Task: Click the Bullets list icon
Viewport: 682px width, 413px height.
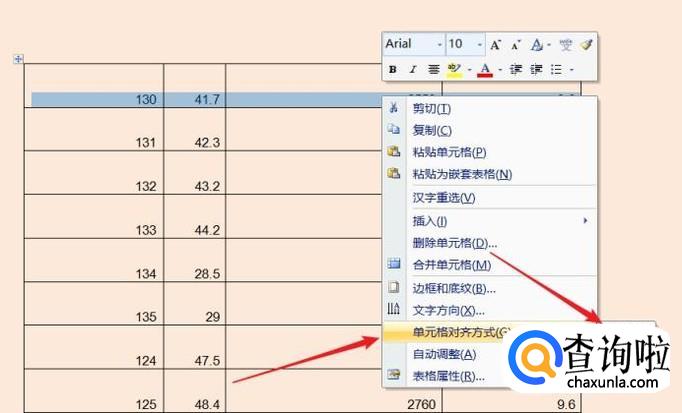Action: (556, 69)
